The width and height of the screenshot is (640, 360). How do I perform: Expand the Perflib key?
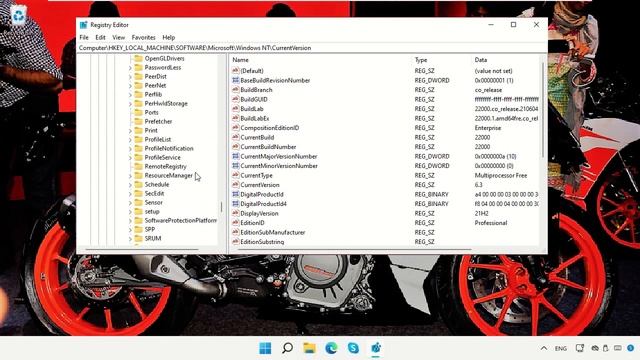coord(130,95)
